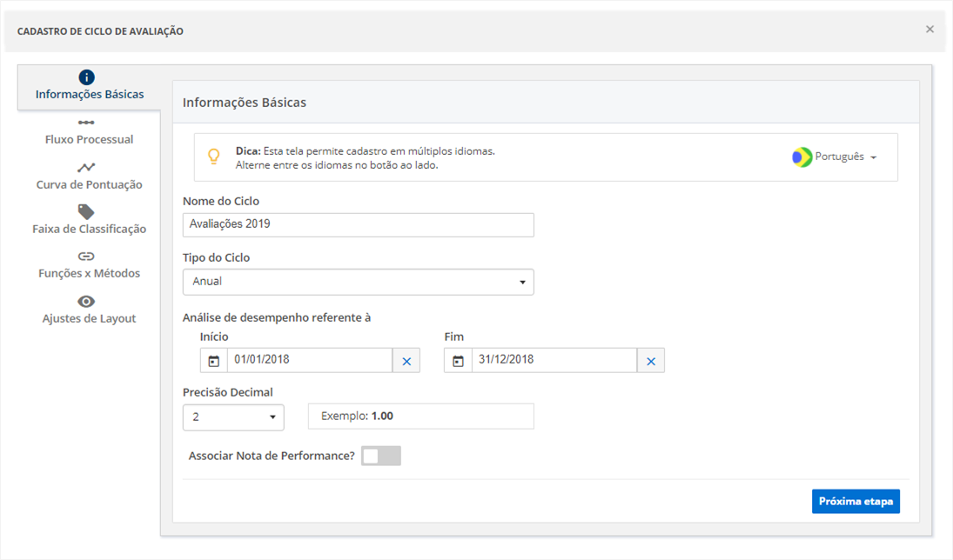The image size is (953, 560).
Task: Open the Fim date calendar icon
Action: click(x=458, y=361)
